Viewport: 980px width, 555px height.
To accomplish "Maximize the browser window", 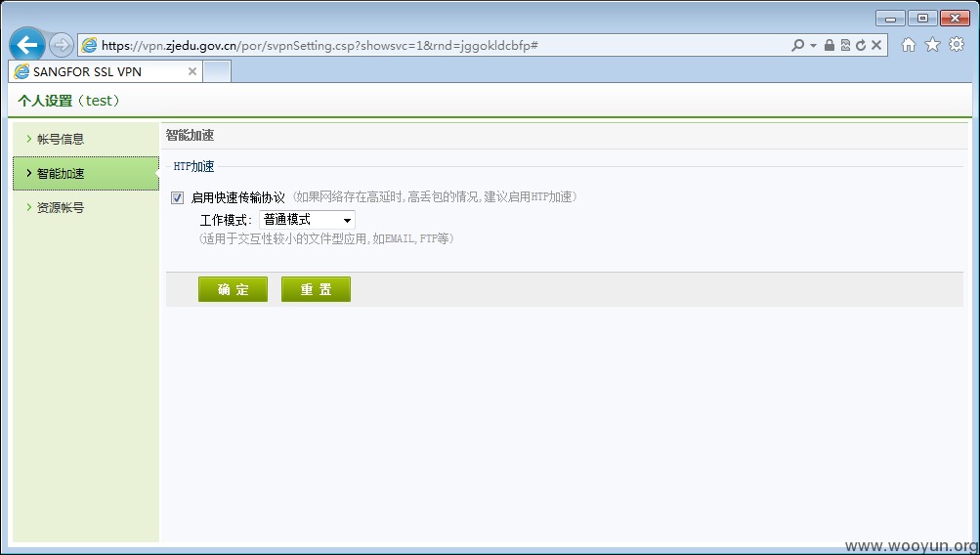I will pyautogui.click(x=922, y=19).
